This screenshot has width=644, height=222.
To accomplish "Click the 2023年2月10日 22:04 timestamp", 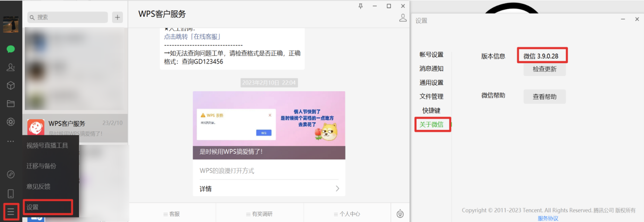I will (269, 83).
